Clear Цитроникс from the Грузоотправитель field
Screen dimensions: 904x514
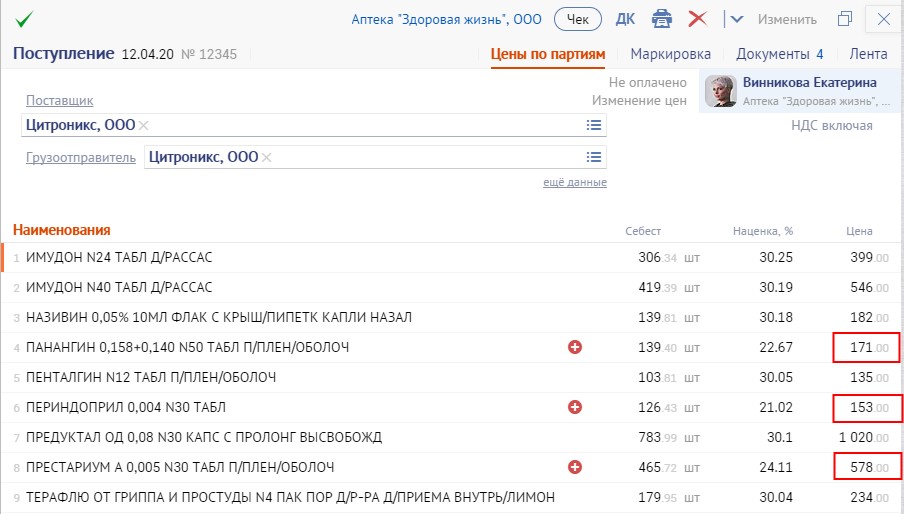coord(267,157)
